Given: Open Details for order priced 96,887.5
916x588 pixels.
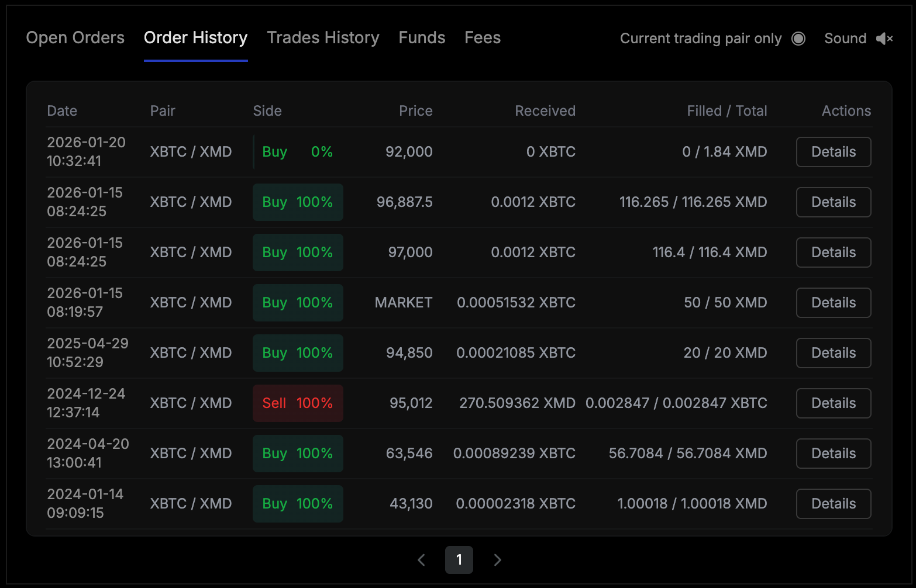Looking at the screenshot, I should (833, 202).
